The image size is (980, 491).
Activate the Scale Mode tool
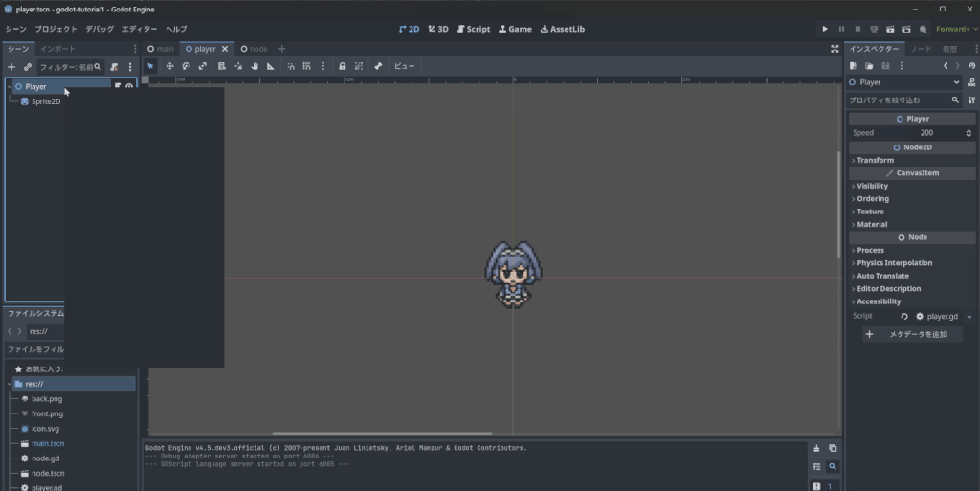point(203,66)
